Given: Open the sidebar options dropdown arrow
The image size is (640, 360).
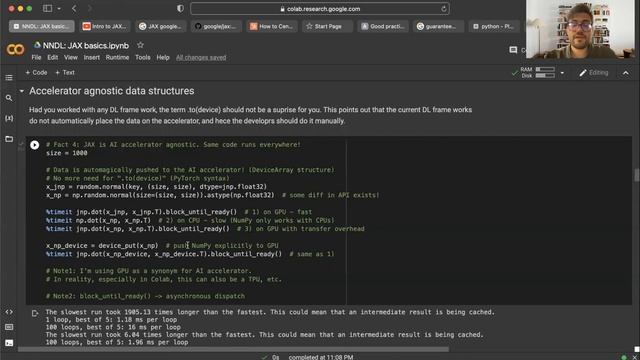Looking at the screenshot, I should click(x=59, y=9).
